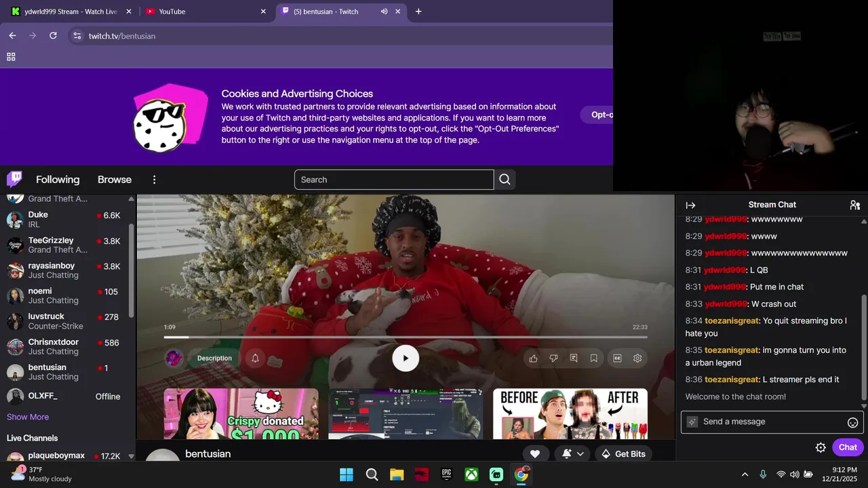Viewport: 868px width, 488px height.
Task: Reload the page with refresh icon
Action: 53,35
